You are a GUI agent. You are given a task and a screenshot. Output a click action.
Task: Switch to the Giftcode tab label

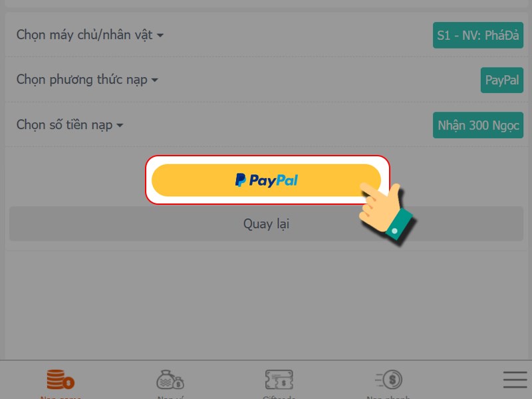279,396
